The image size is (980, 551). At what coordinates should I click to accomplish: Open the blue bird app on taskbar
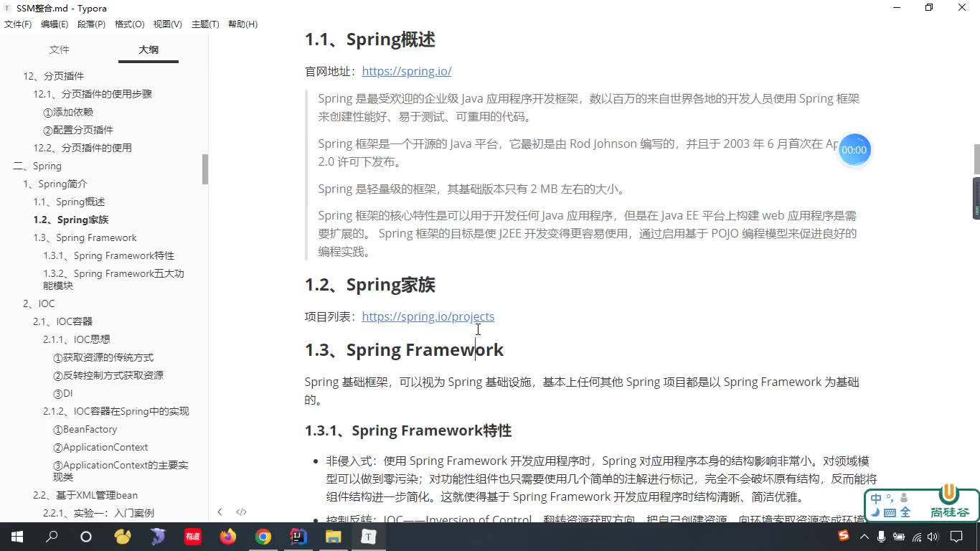pyautogui.click(x=158, y=537)
